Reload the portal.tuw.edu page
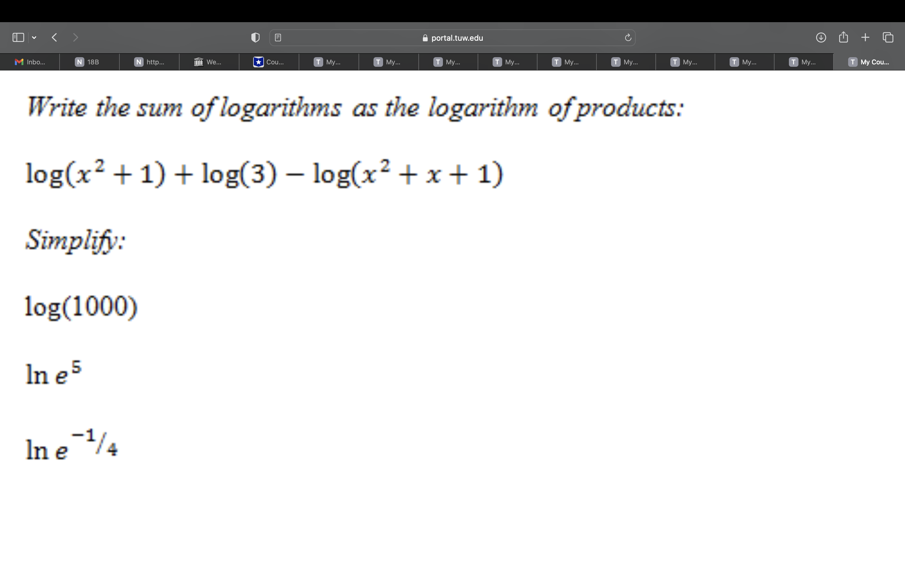905x588 pixels. coord(627,37)
